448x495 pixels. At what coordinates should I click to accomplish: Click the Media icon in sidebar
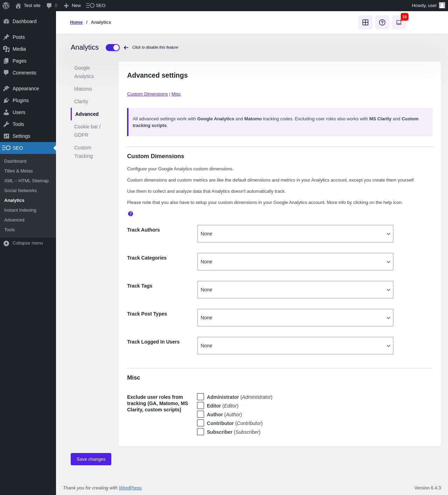[x=6, y=49]
